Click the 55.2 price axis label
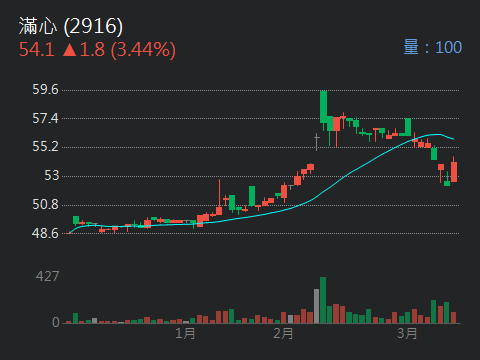480x360 pixels. [x=45, y=147]
